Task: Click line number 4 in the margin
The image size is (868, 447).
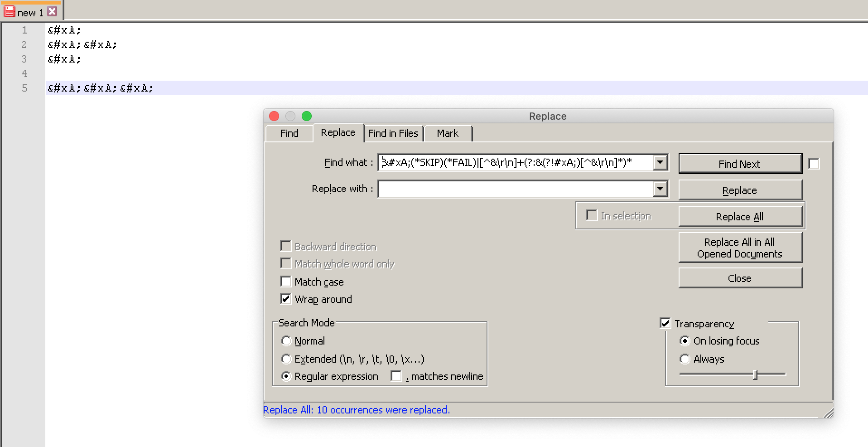Action: coord(24,74)
